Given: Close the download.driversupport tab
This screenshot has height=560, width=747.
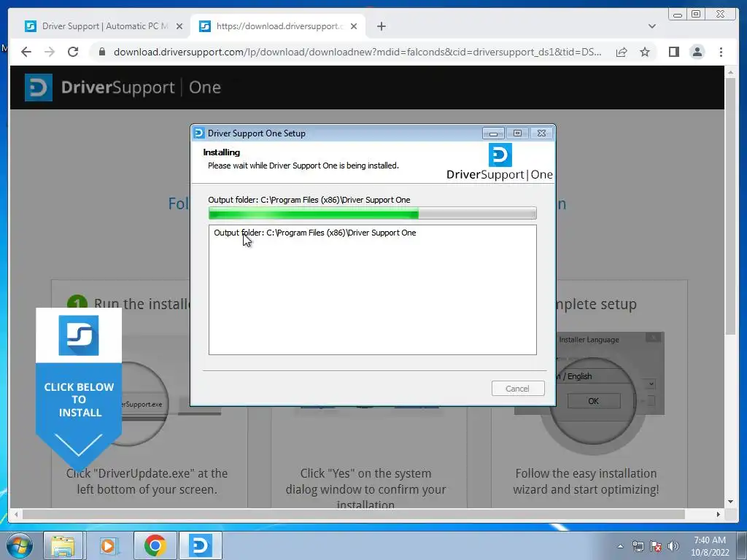Looking at the screenshot, I should pos(354,26).
